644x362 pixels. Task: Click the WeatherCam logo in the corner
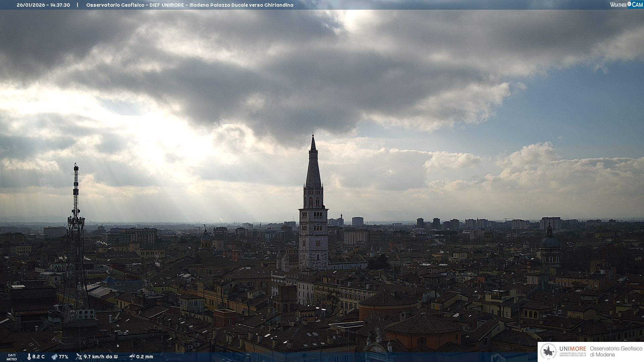pyautogui.click(x=626, y=5)
